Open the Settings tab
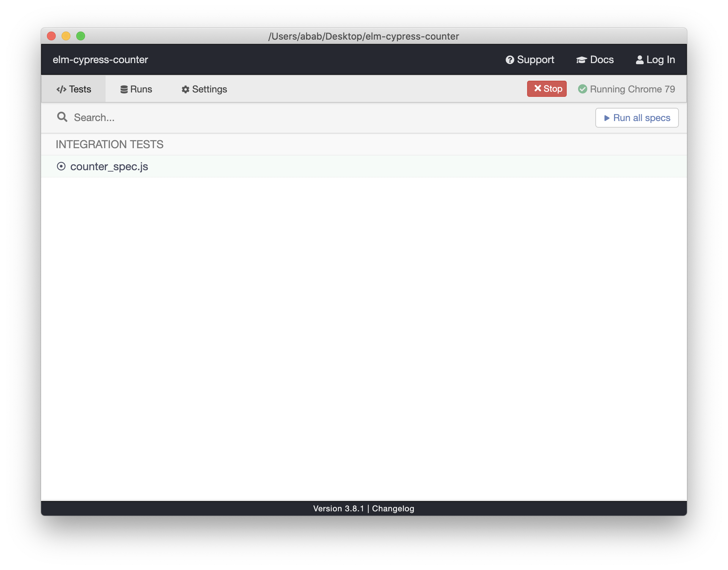This screenshot has height=570, width=728. (x=204, y=89)
